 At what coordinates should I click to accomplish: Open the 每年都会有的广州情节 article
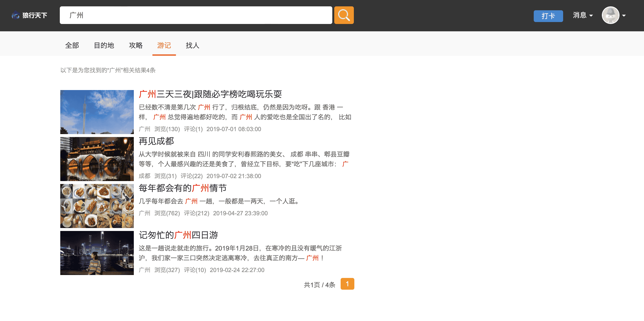183,188
